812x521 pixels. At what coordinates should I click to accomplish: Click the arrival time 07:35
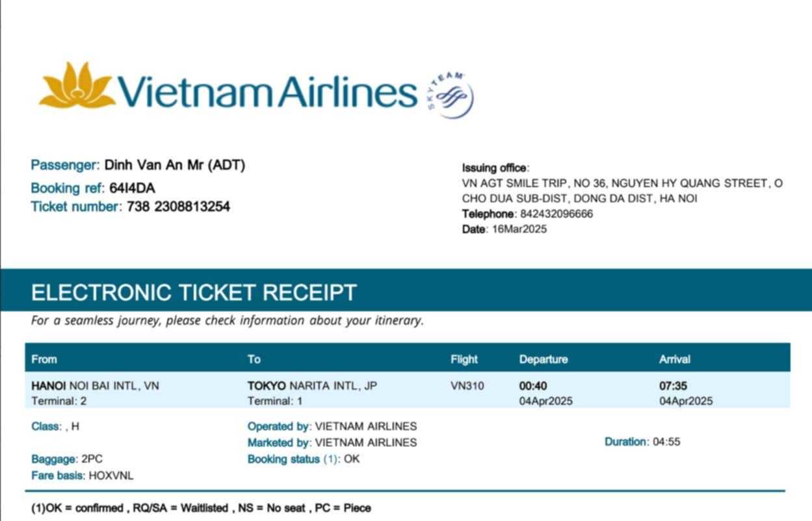coord(673,386)
